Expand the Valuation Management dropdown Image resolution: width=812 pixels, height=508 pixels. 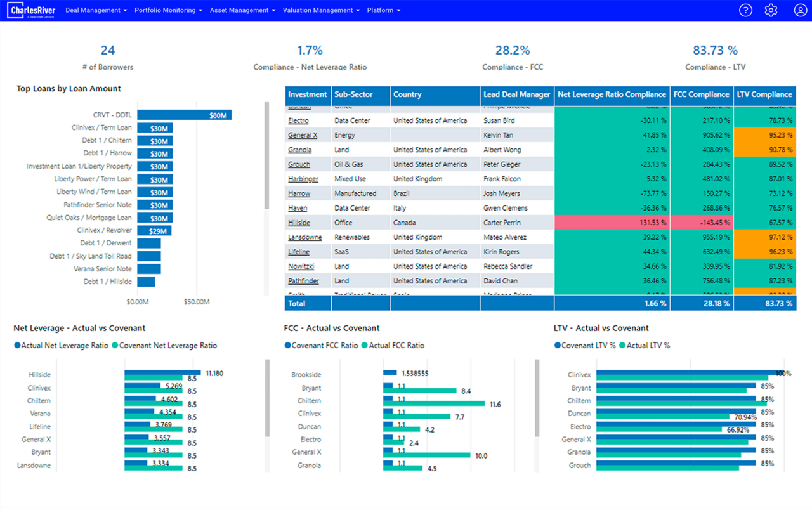coord(321,10)
